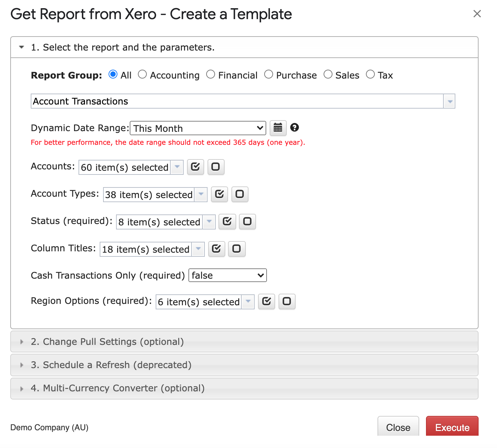Expand 4. Multi-Currency Converter section
Image resolution: width=497 pixels, height=448 pixels.
[x=244, y=388]
